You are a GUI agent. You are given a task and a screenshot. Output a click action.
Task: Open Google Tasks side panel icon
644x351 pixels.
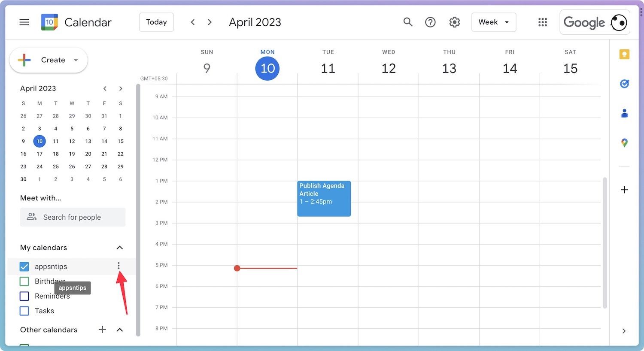(624, 84)
